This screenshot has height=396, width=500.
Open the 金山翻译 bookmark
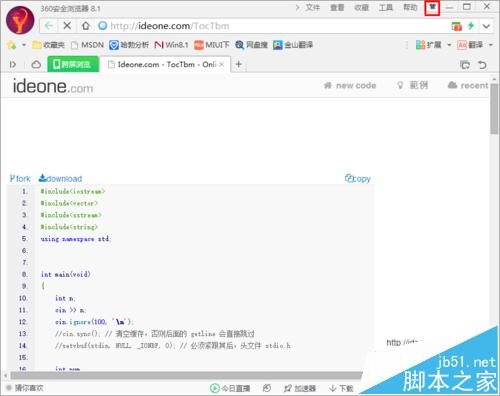pos(293,45)
